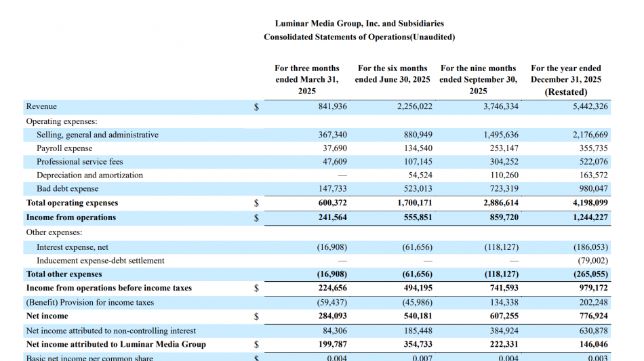
Task: Click payroll value 253,147
Action: [504, 148]
